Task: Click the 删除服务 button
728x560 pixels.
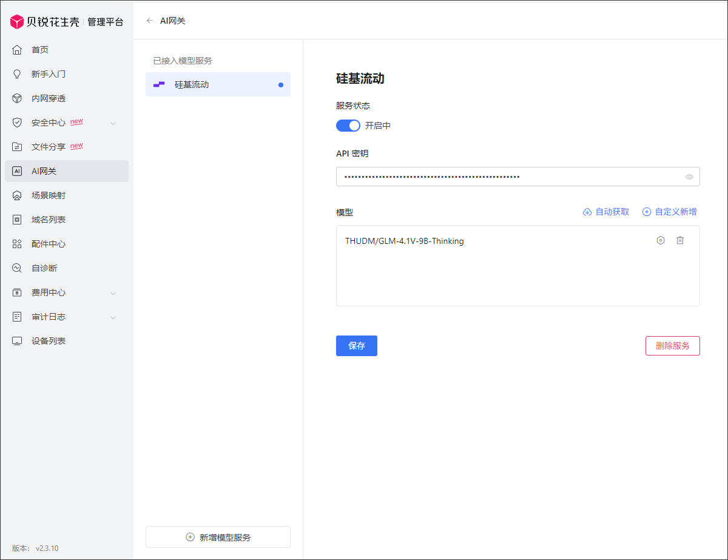Action: [672, 346]
